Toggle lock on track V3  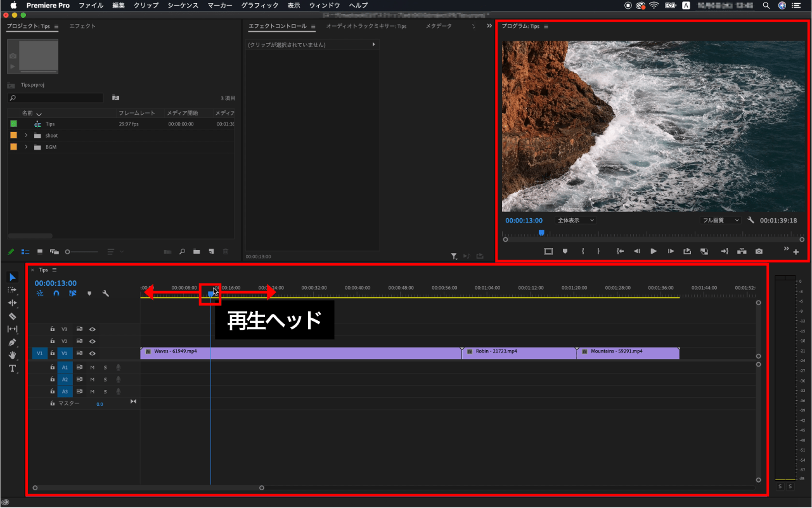[53, 329]
